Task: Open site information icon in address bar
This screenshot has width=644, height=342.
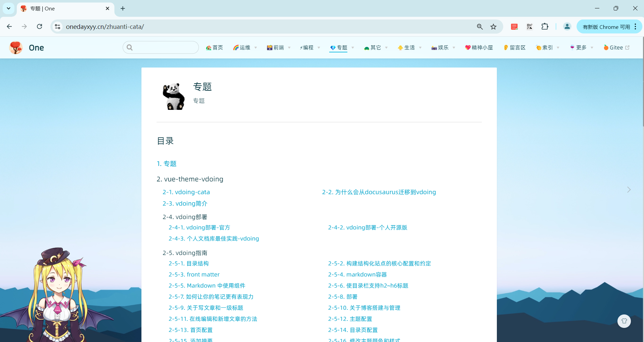Action: [57, 27]
